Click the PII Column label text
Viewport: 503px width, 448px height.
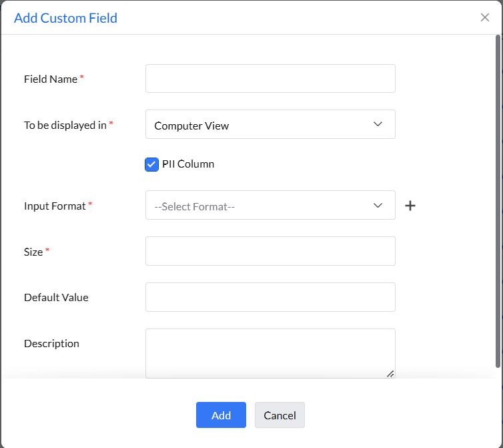188,164
